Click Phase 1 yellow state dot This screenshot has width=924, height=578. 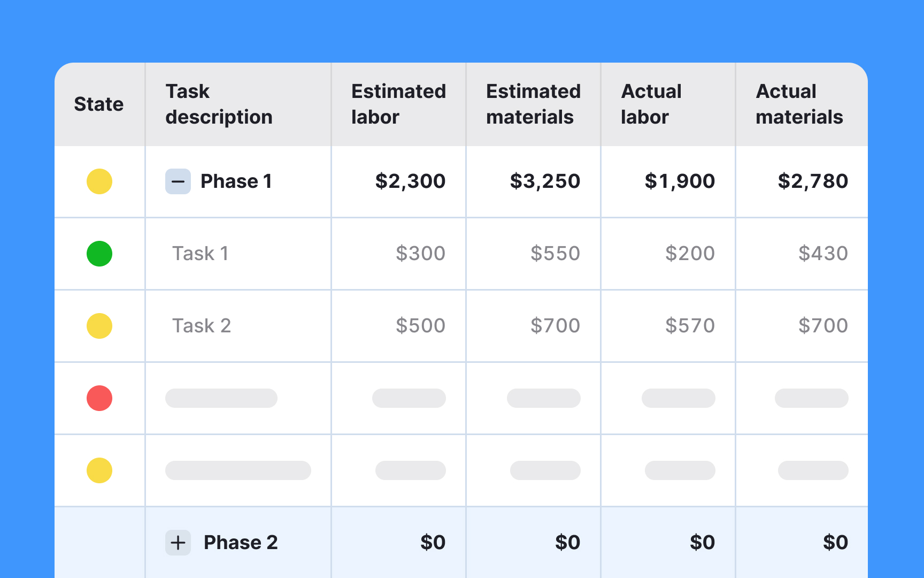(x=99, y=181)
